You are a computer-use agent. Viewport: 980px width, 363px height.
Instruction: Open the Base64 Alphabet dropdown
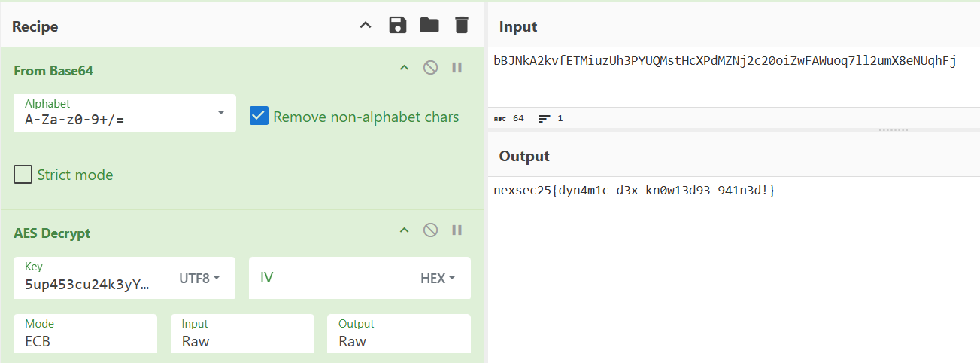220,113
